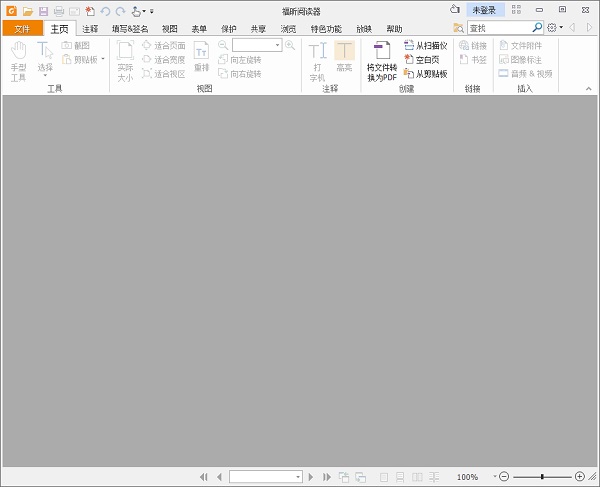Open a file with the folder icon

click(x=28, y=11)
